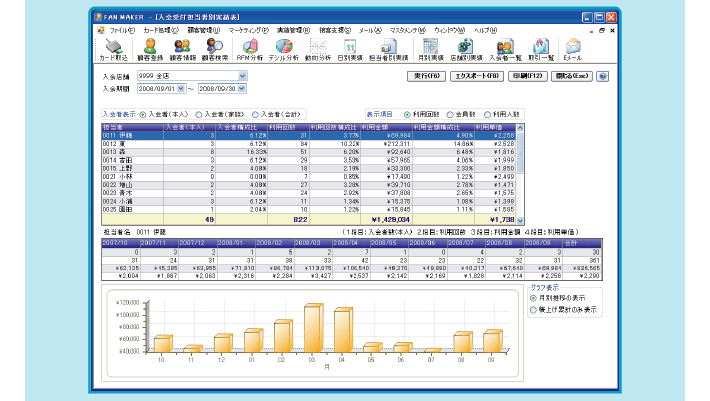This screenshot has height=401, width=710.
Task: Open the 実績管理 menu
Action: coord(293,30)
